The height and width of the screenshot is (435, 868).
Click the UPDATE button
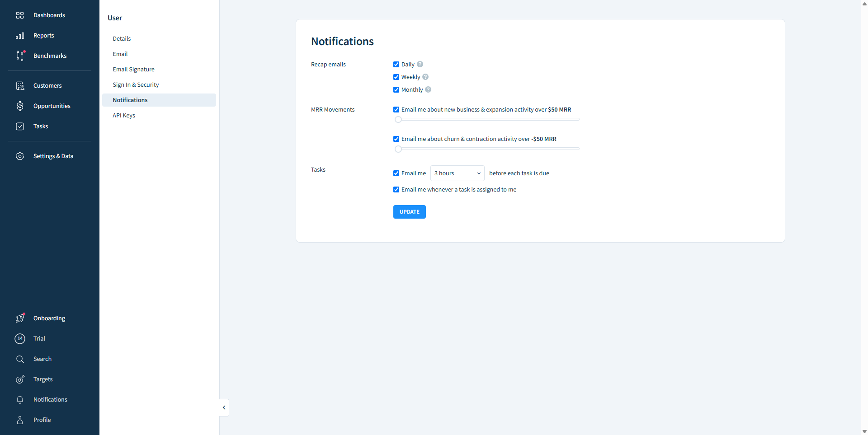[409, 212]
